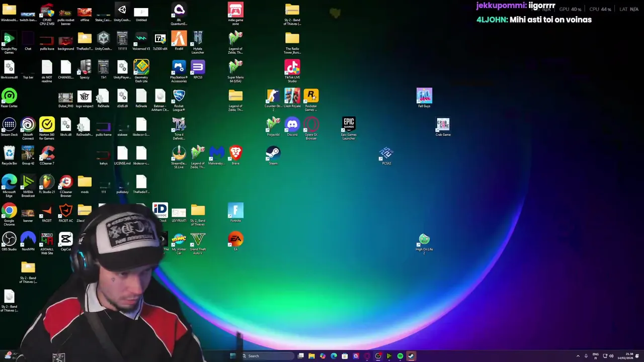Open the PCSX2 emulator shortcut
Screen dimensions: 644x362
pos(386,155)
